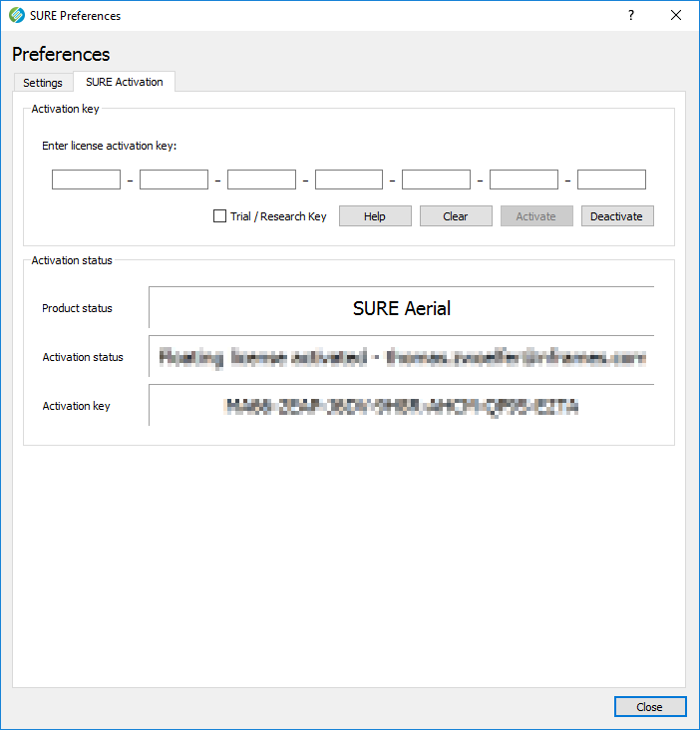The width and height of the screenshot is (700, 730).
Task: Focus the third activation key field
Action: tap(261, 180)
